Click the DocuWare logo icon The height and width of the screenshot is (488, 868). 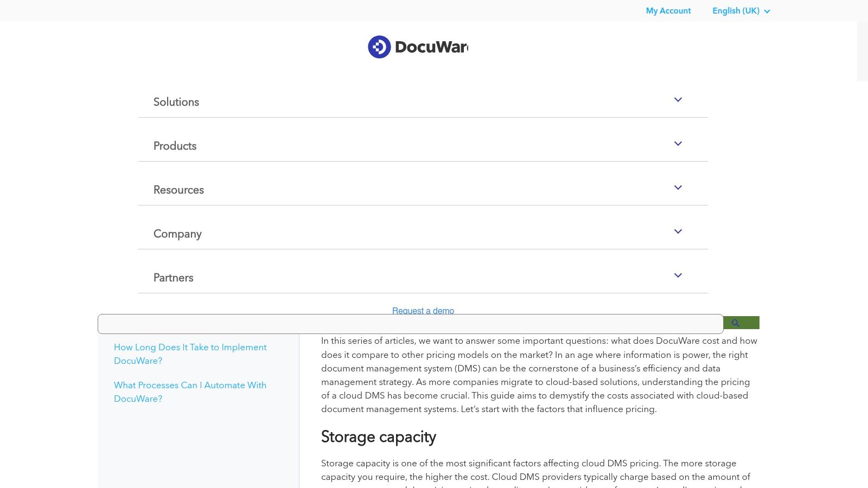click(x=379, y=47)
